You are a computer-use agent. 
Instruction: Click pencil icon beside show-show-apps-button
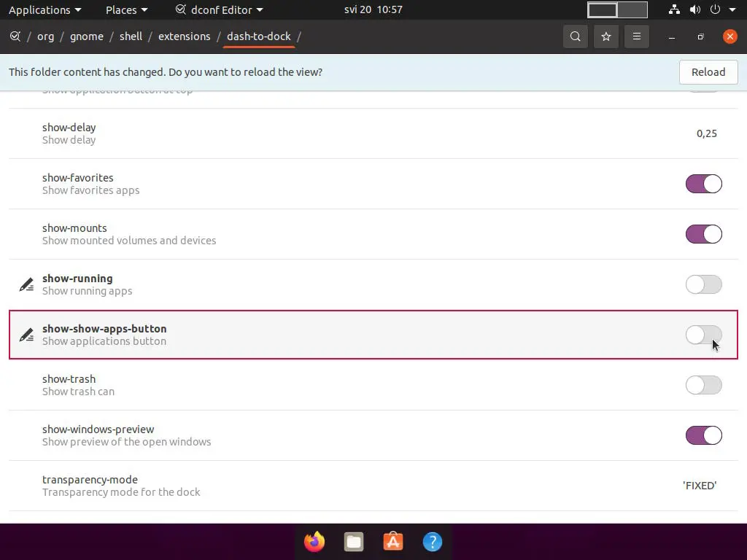[26, 335]
